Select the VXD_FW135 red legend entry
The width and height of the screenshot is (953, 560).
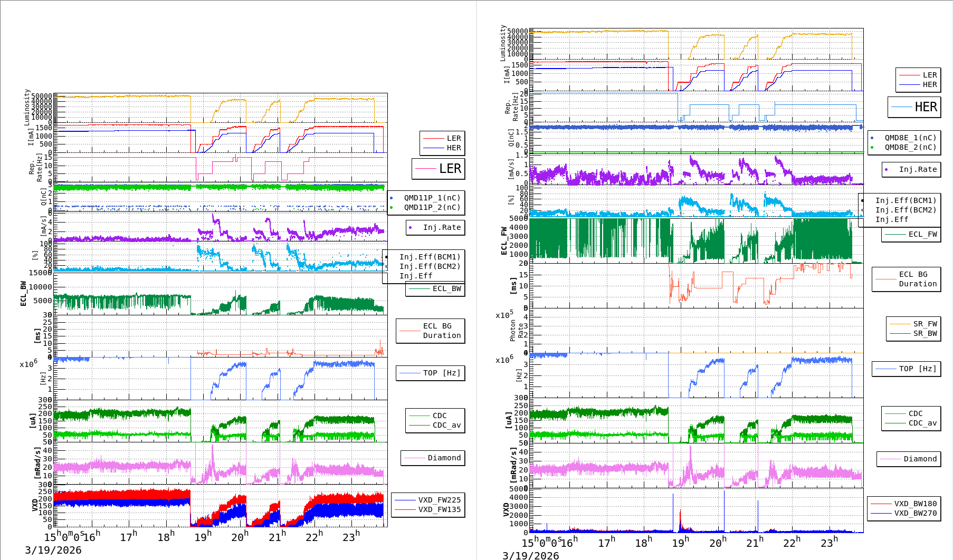click(439, 509)
